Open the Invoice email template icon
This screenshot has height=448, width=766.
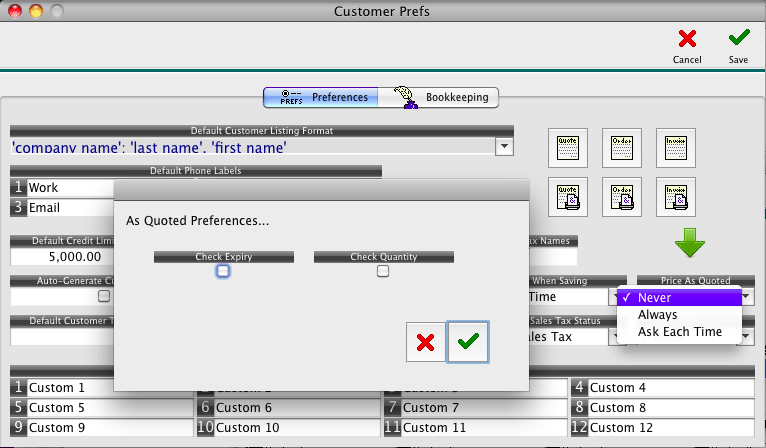[676, 197]
